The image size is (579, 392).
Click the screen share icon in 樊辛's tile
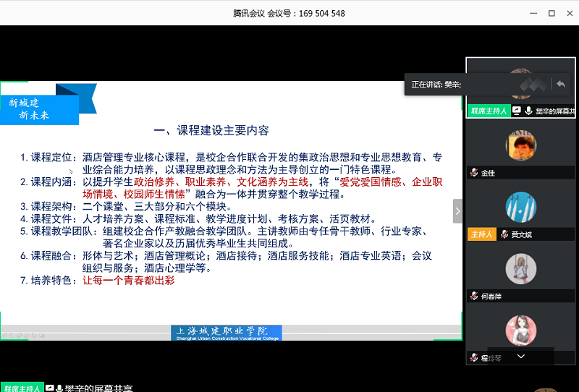point(517,111)
